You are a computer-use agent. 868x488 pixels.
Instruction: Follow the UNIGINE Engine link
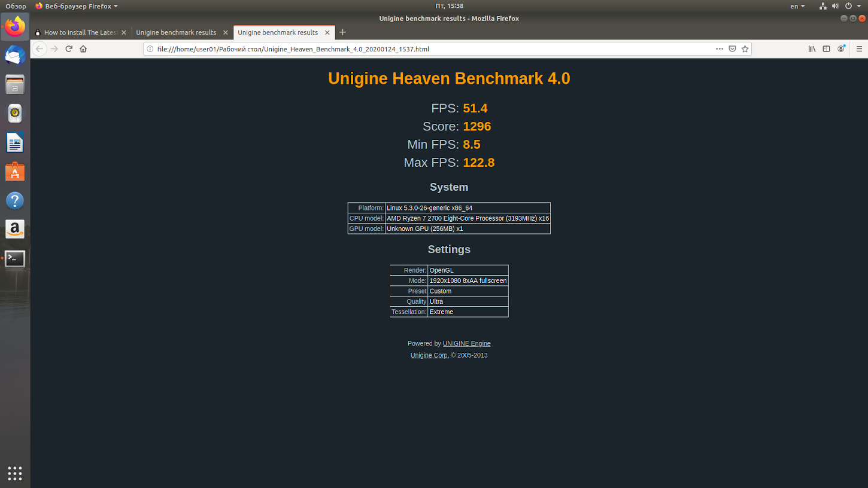pos(466,343)
